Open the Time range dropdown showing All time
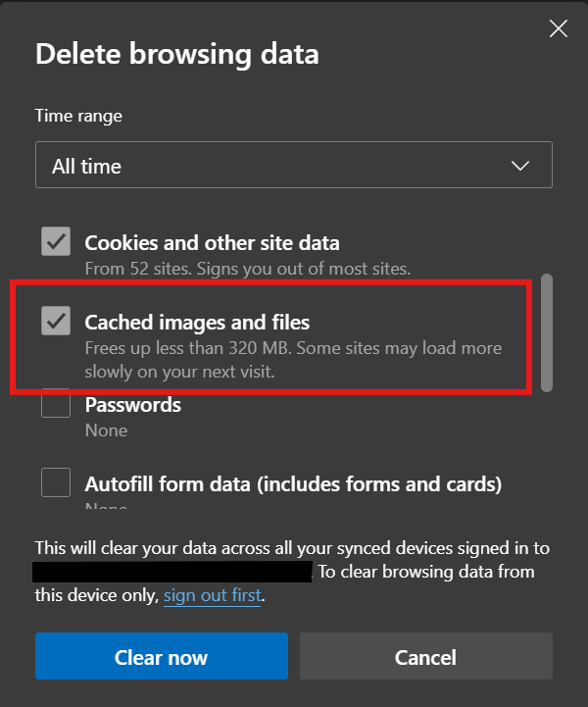 (293, 166)
